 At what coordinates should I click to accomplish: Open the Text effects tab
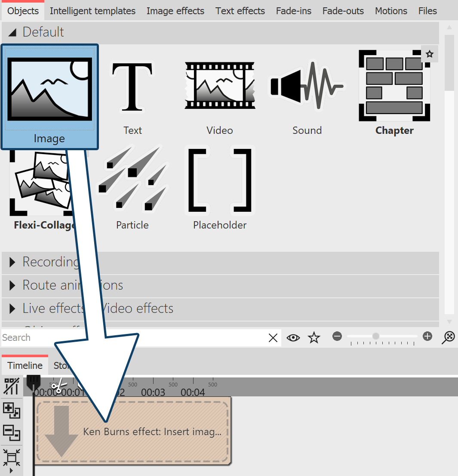click(240, 11)
